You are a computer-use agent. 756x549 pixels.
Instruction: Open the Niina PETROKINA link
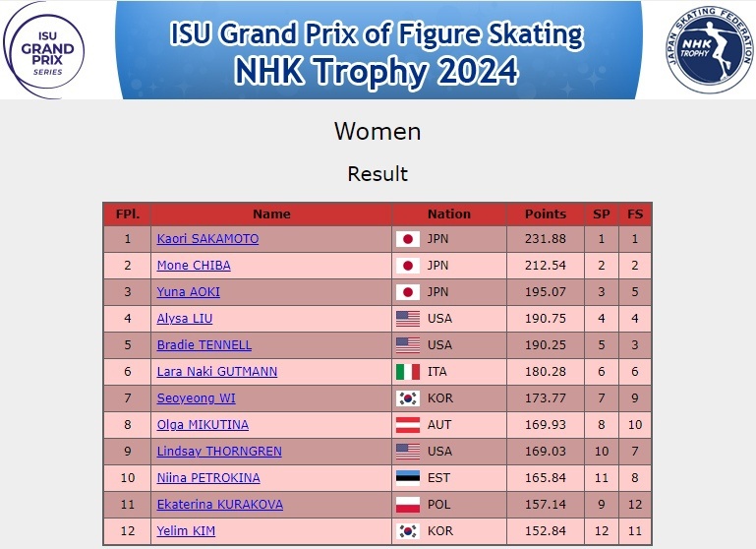click(208, 477)
